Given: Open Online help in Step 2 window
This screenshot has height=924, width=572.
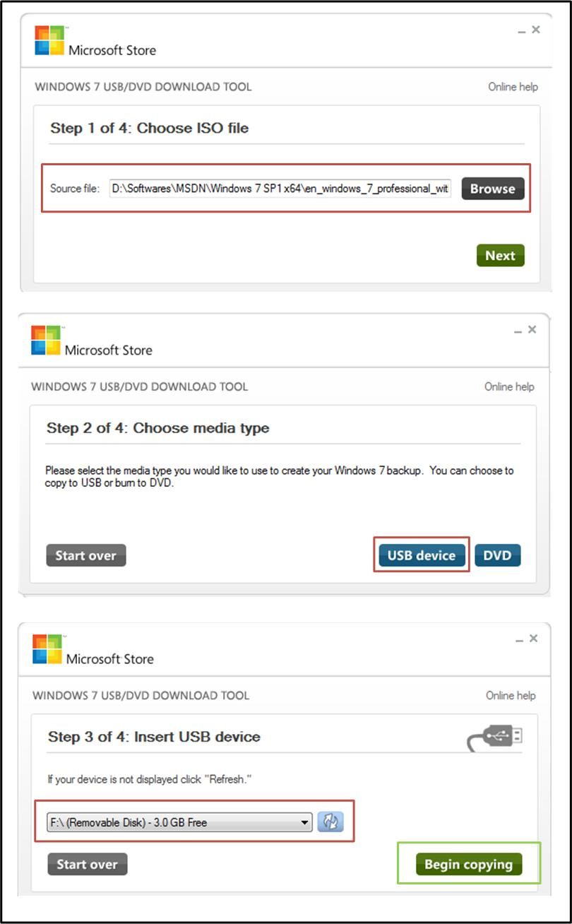Looking at the screenshot, I should 509,386.
